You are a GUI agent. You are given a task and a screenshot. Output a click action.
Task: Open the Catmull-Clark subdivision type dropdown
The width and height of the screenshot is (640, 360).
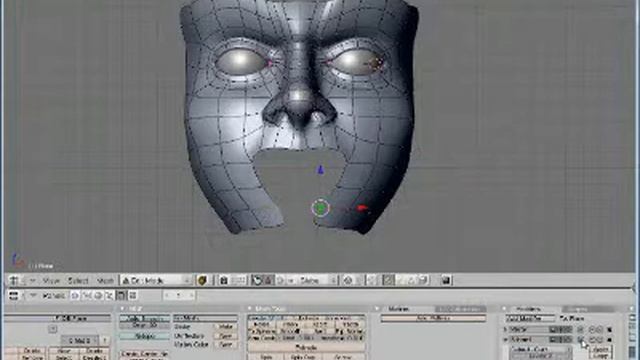click(x=540, y=350)
